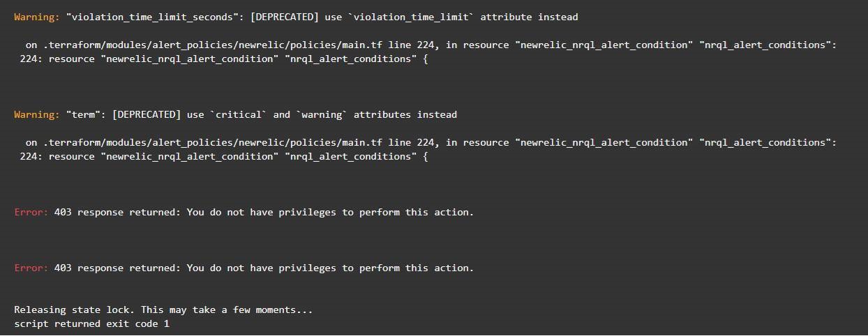Click "privileges" in the second error message
The image size is (868, 336).
click(308, 268)
